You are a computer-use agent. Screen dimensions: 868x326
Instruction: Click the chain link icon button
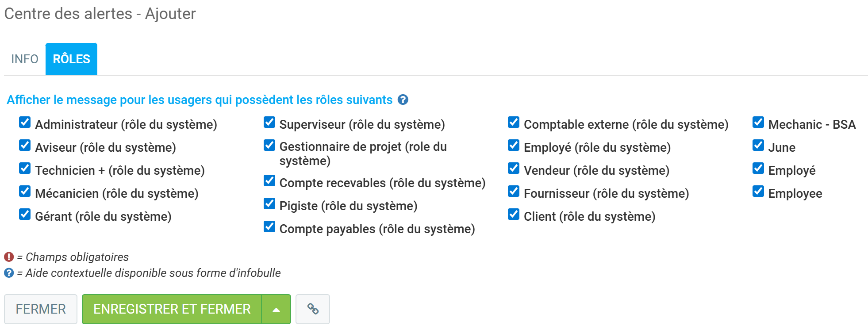tap(313, 309)
